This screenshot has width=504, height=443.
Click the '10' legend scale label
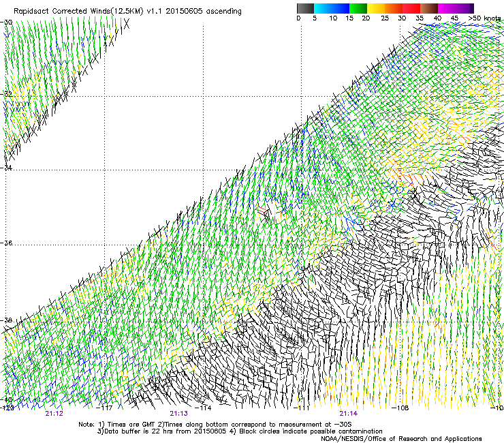click(x=333, y=18)
